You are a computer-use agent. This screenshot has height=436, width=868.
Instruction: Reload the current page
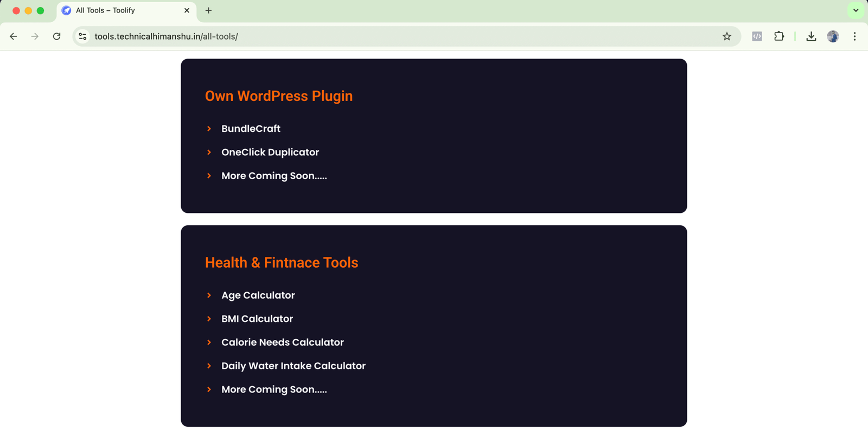click(56, 36)
